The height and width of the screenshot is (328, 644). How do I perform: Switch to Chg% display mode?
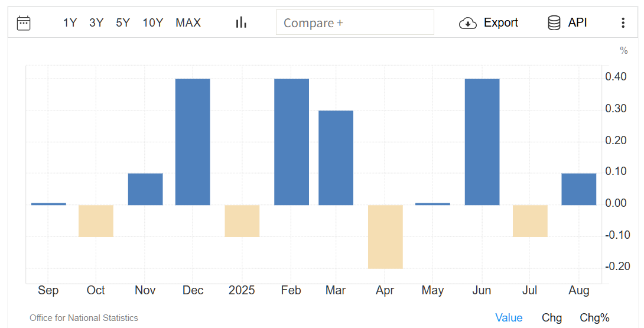coord(594,318)
